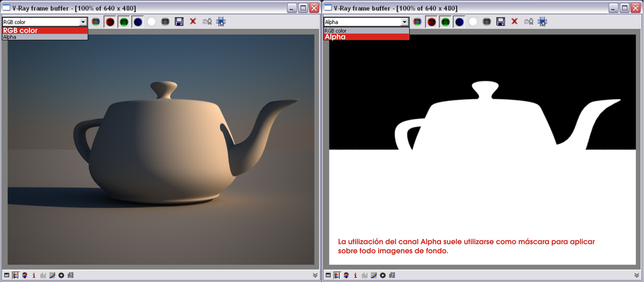Click the teapot's lid knob in the rendered RGB image
This screenshot has width=644, height=282.
coord(164,87)
